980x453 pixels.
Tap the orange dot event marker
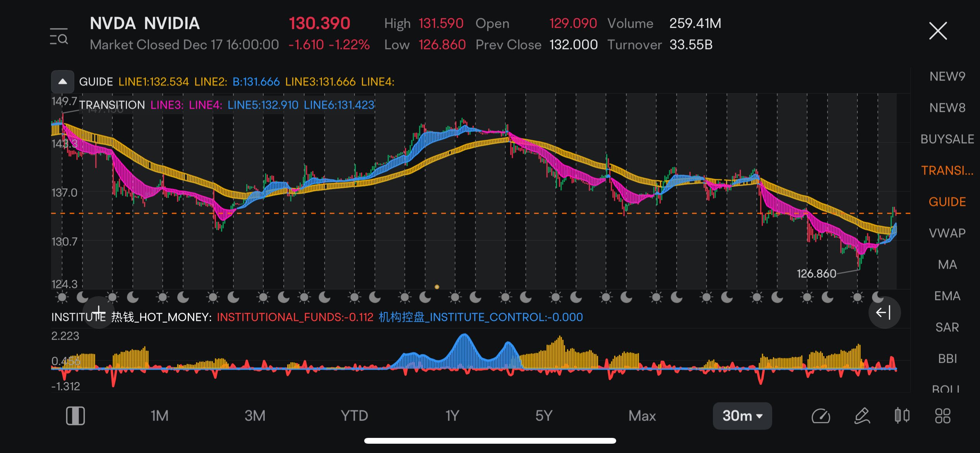tap(437, 287)
